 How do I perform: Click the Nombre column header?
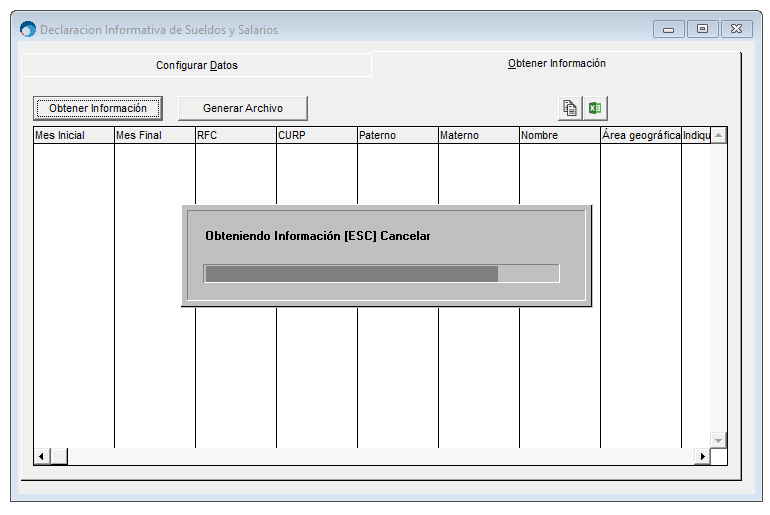tap(559, 135)
